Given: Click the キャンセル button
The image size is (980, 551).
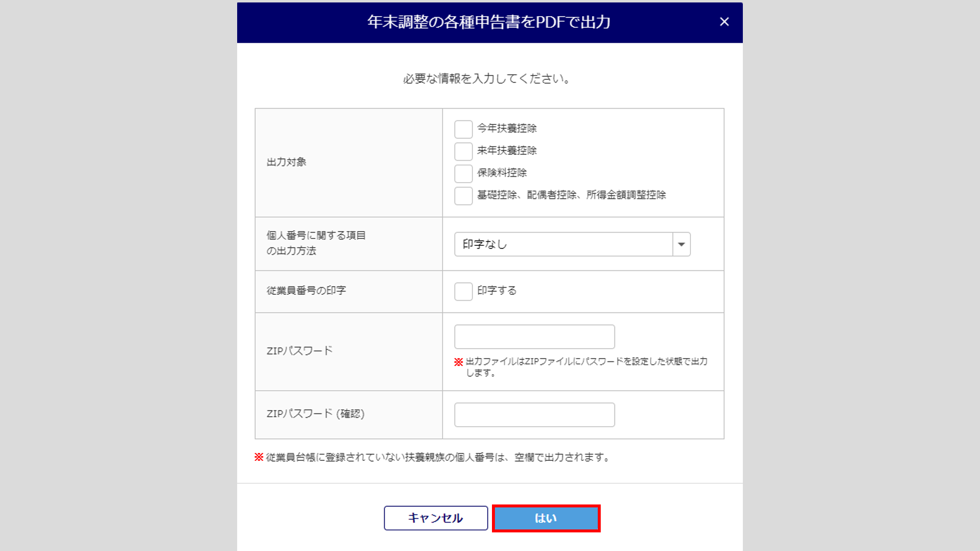Looking at the screenshot, I should (436, 518).
